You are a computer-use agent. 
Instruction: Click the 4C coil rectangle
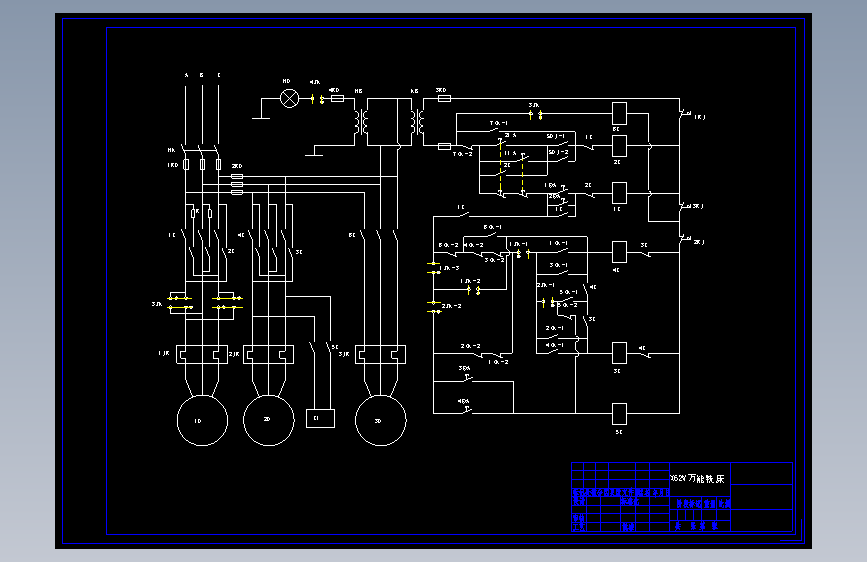click(619, 252)
